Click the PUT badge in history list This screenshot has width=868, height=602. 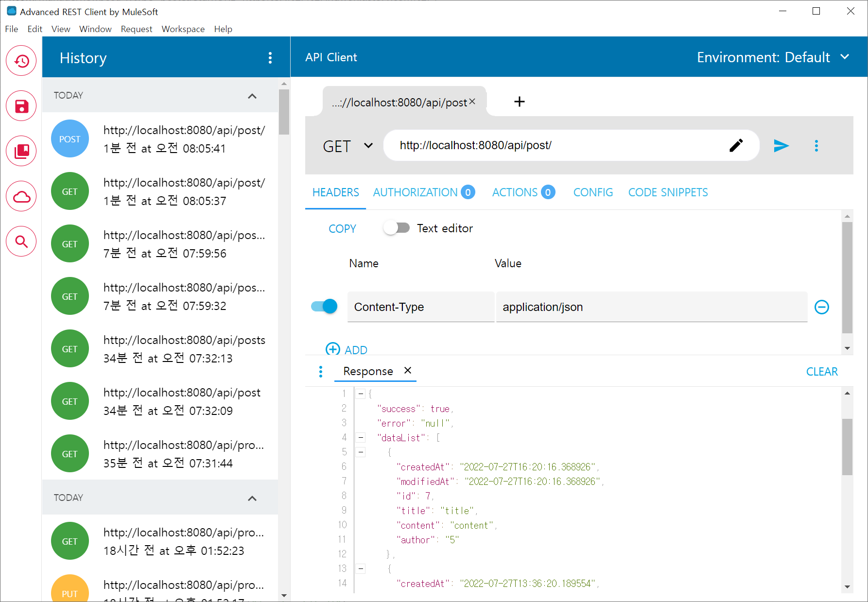(70, 589)
